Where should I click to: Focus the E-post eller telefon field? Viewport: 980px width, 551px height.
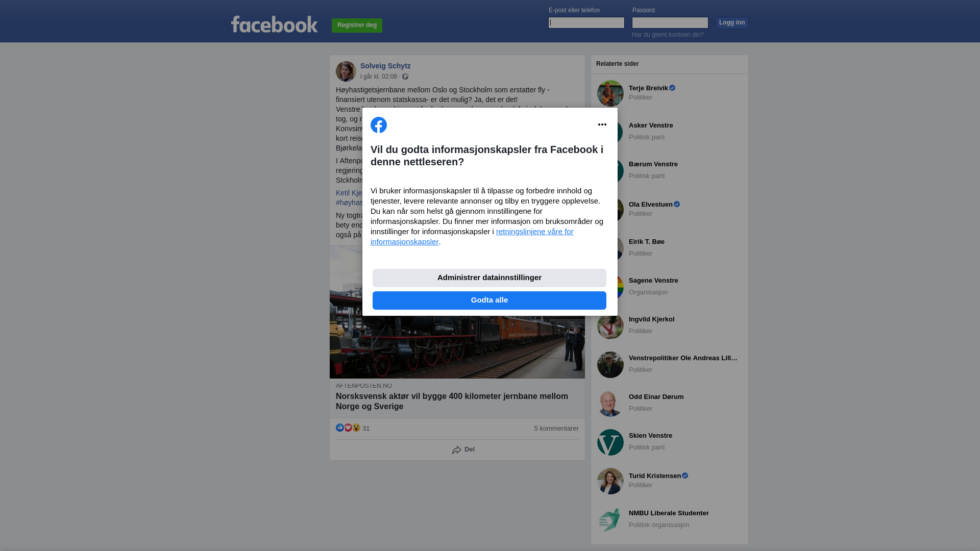click(x=586, y=22)
